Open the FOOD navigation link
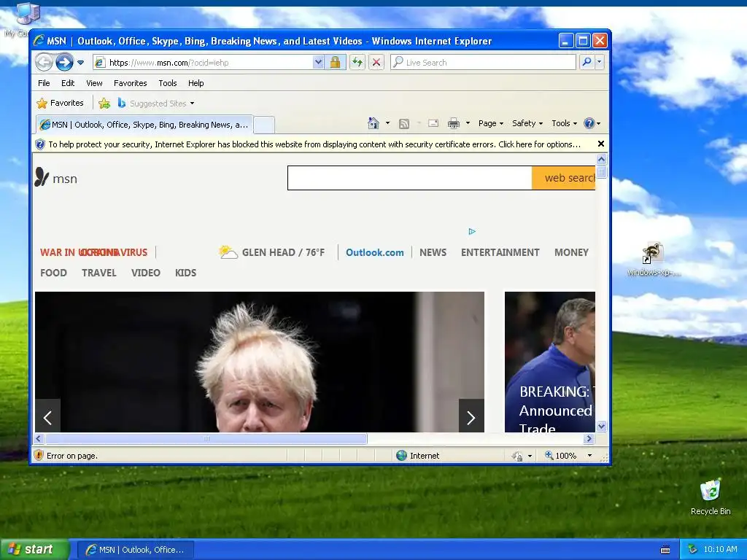Screen dimensions: 747x560 pyautogui.click(x=53, y=273)
